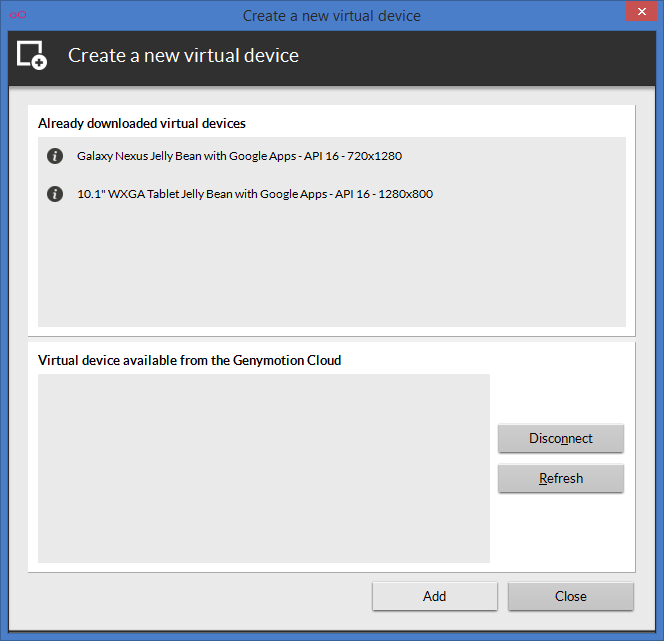Close the dialog with the red X

coord(642,11)
